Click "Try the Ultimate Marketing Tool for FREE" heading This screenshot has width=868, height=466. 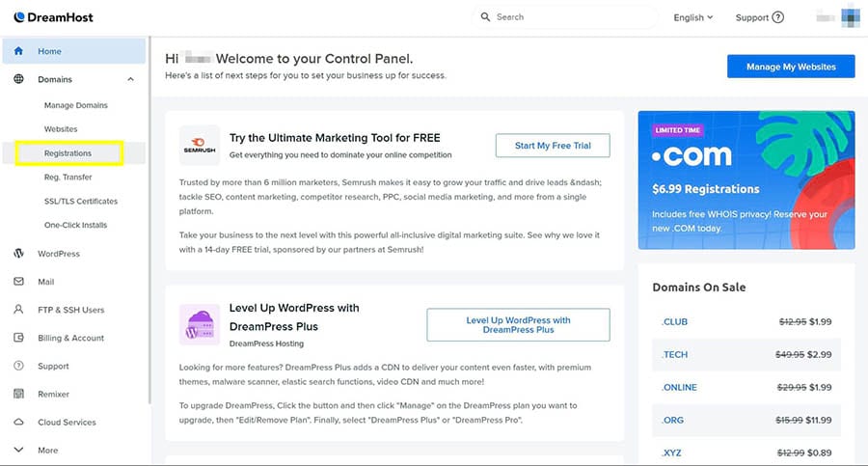coord(335,138)
